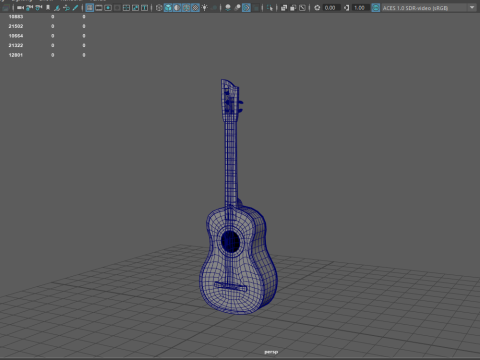480x360 pixels.
Task: Click the HUD value 10664
Action: tap(16, 36)
